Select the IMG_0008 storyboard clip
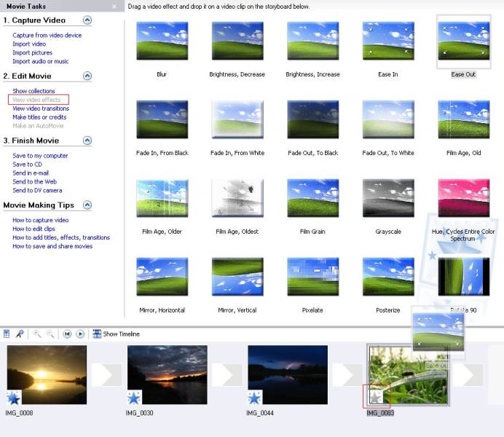Viewport: 504px width, 437px height. coord(47,374)
